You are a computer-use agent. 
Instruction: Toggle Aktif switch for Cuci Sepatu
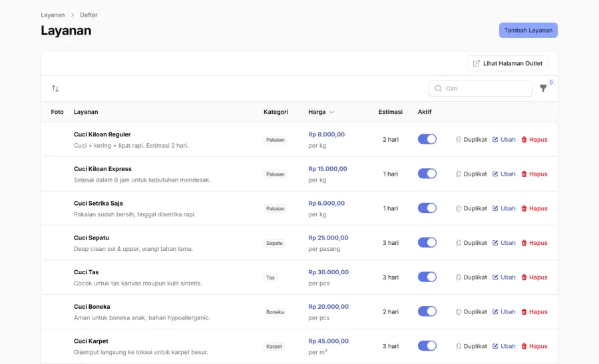tap(427, 242)
